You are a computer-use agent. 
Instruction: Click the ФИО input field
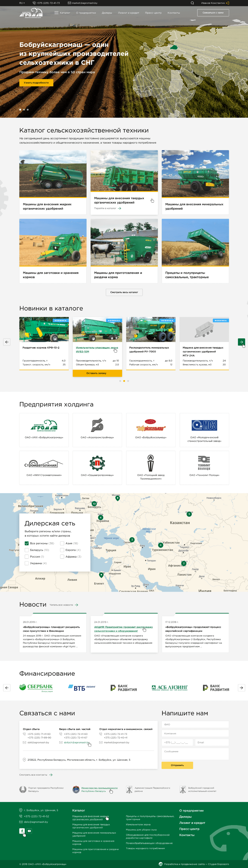pos(195,724)
